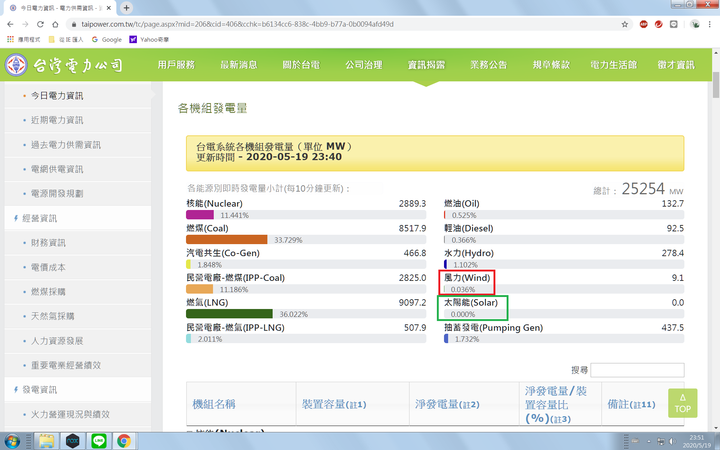720x450 pixels.
Task: Open the 規章條款 menu
Action: [x=551, y=65]
